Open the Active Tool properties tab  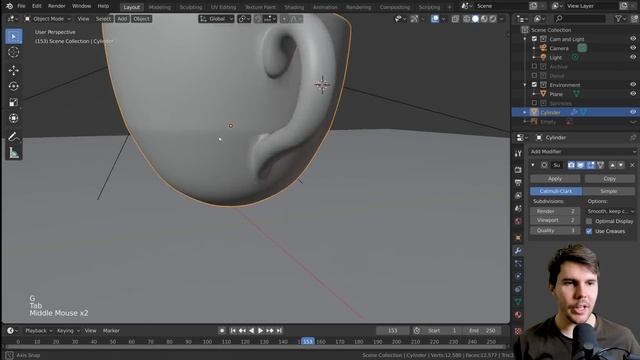518,153
